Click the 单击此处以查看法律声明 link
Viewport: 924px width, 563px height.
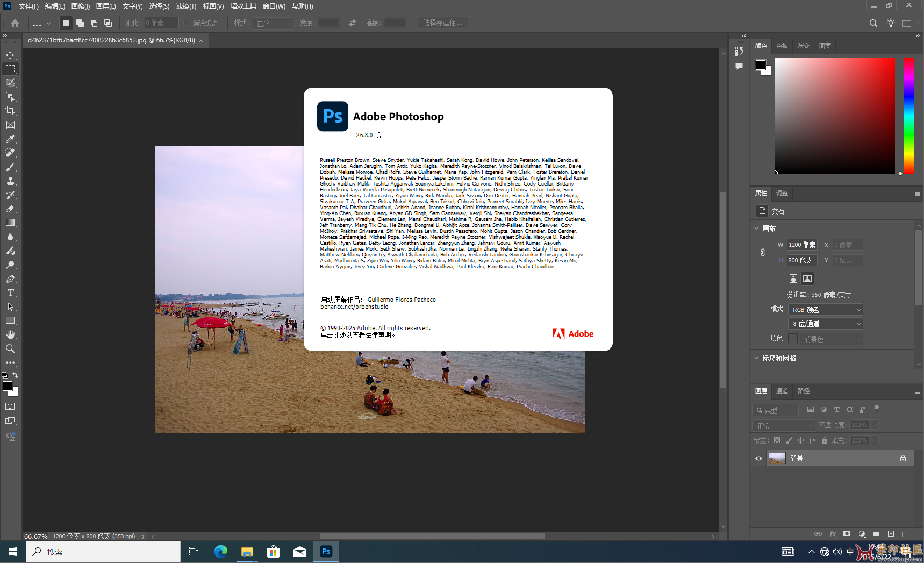(359, 335)
